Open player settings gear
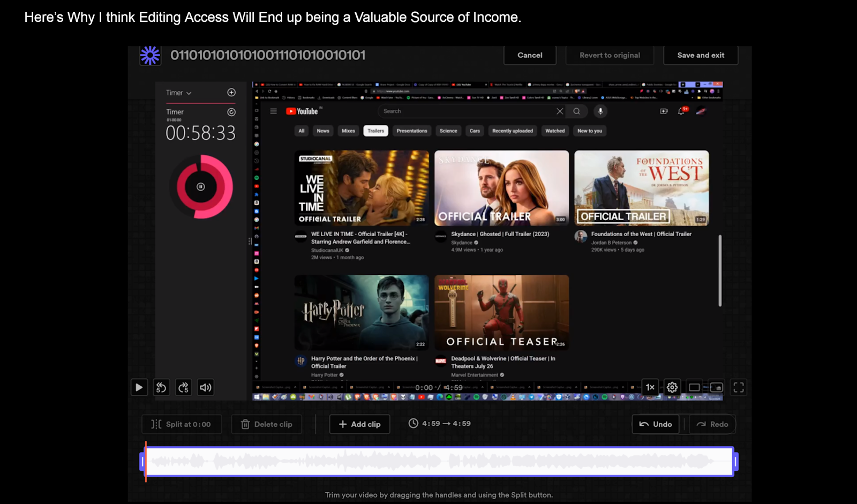The height and width of the screenshot is (504, 857). [x=672, y=387]
